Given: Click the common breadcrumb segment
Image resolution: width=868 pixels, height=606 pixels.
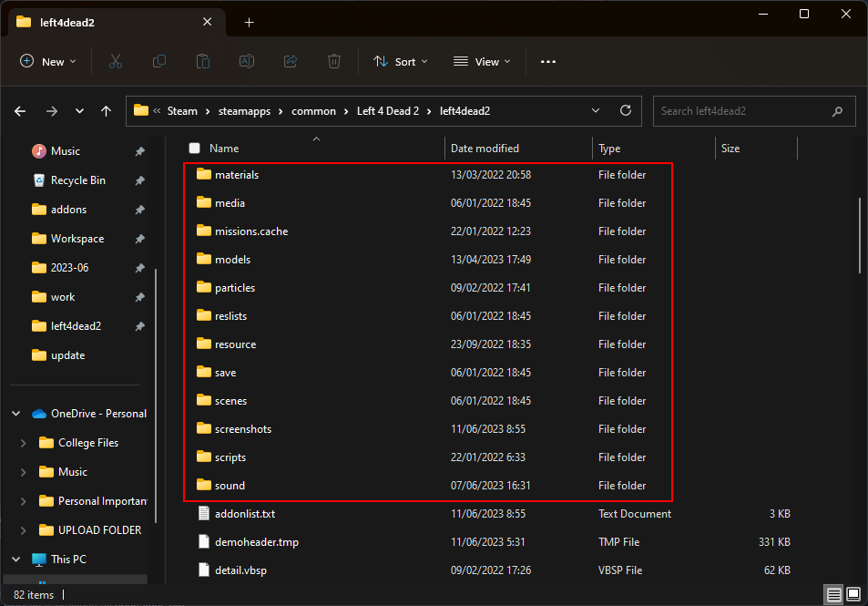Looking at the screenshot, I should [313, 111].
